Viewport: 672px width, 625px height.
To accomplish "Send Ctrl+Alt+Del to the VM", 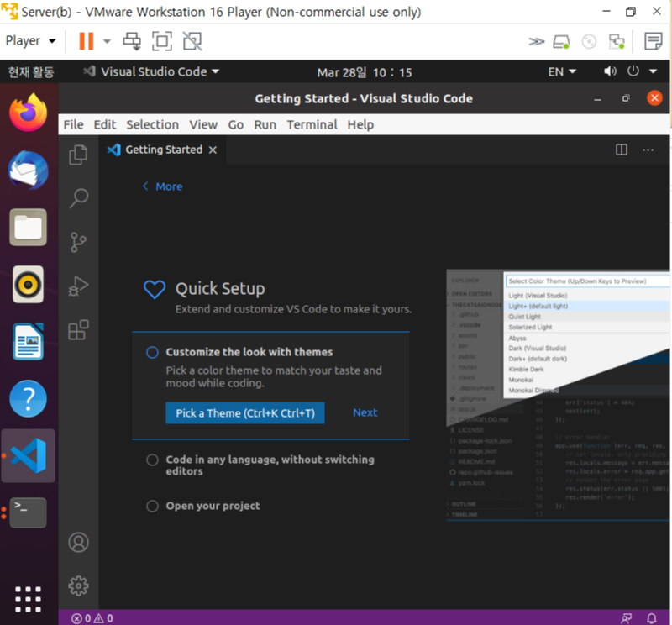I will point(132,41).
